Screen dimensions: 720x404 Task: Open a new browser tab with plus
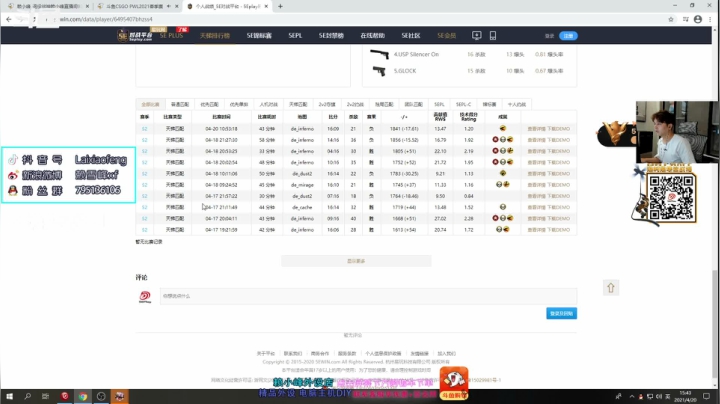pyautogui.click(x=280, y=6)
